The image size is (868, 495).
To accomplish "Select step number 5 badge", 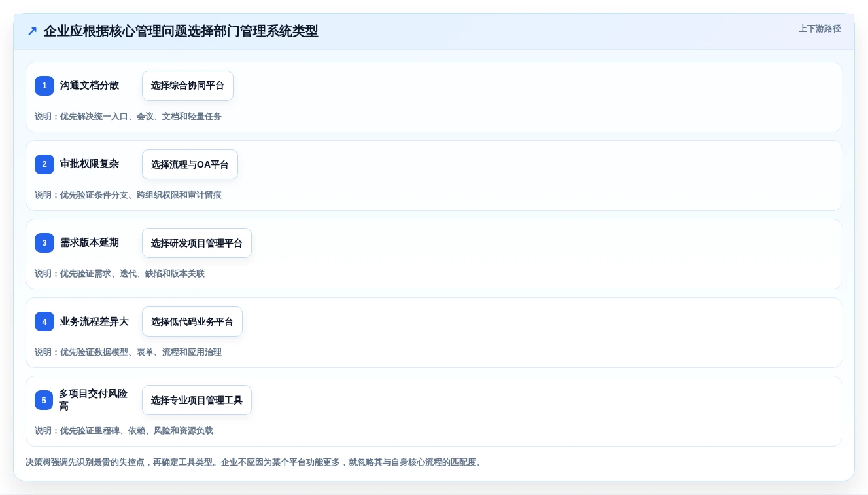I will (x=44, y=400).
